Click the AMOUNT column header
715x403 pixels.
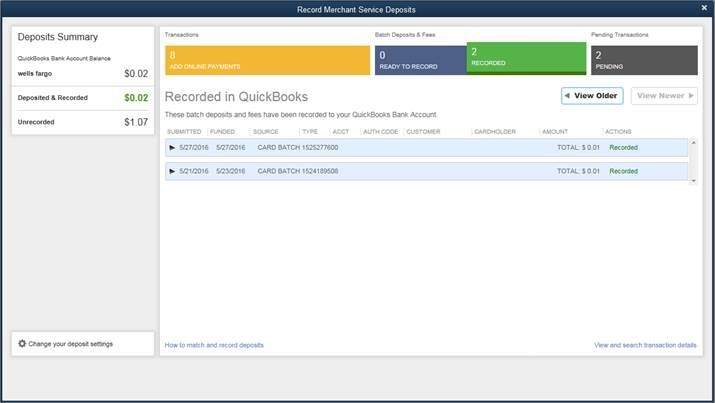(555, 132)
